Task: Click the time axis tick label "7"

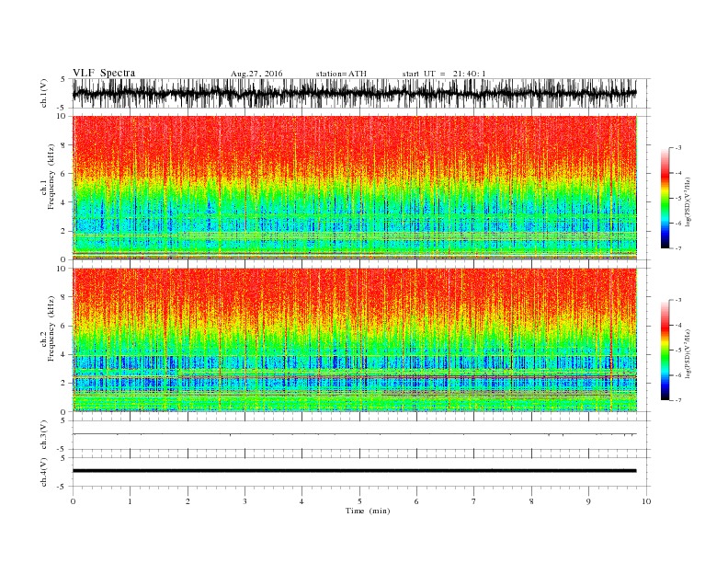Action: [474, 501]
